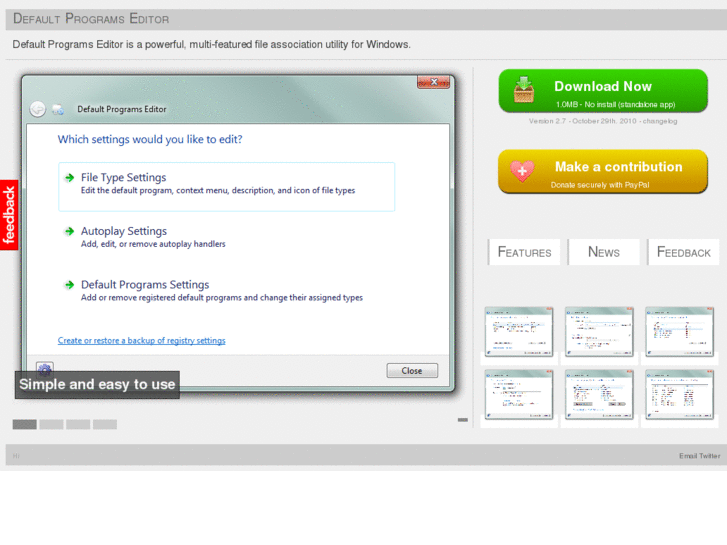Switch to the News tab
The height and width of the screenshot is (545, 727).
click(604, 252)
